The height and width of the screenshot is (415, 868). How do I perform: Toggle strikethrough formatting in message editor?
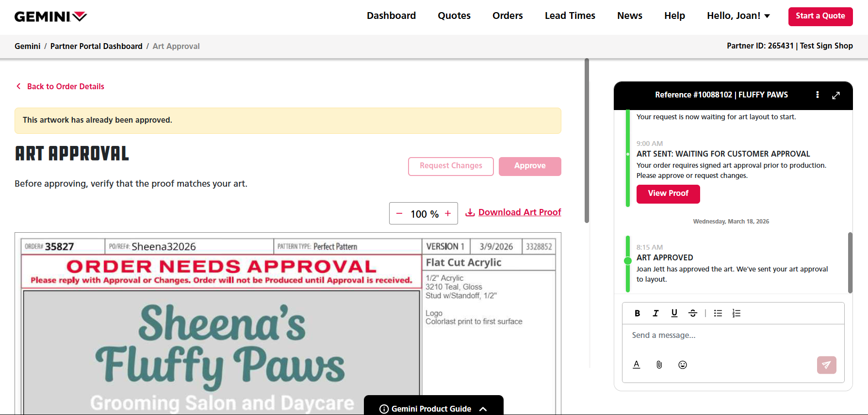[x=693, y=313]
